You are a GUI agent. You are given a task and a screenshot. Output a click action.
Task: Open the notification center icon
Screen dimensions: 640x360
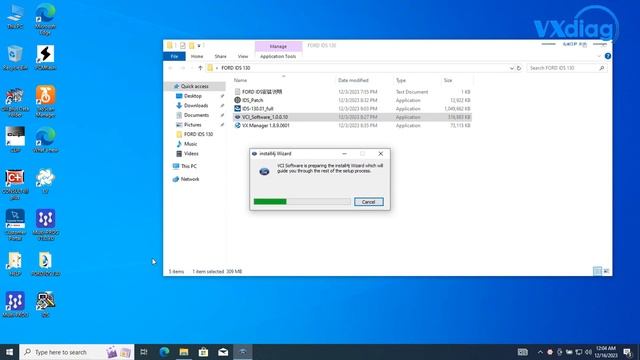pyautogui.click(x=628, y=352)
